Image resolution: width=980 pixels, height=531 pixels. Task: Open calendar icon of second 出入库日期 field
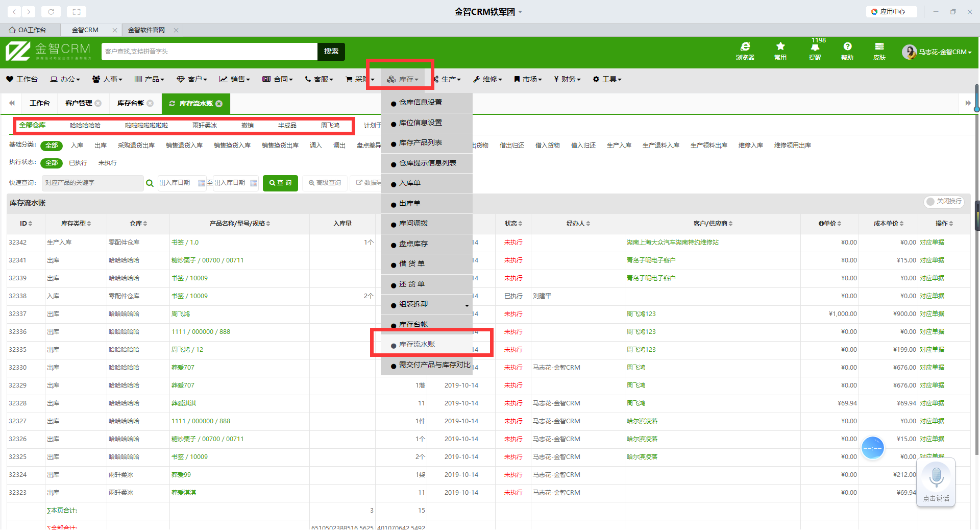coord(254,183)
